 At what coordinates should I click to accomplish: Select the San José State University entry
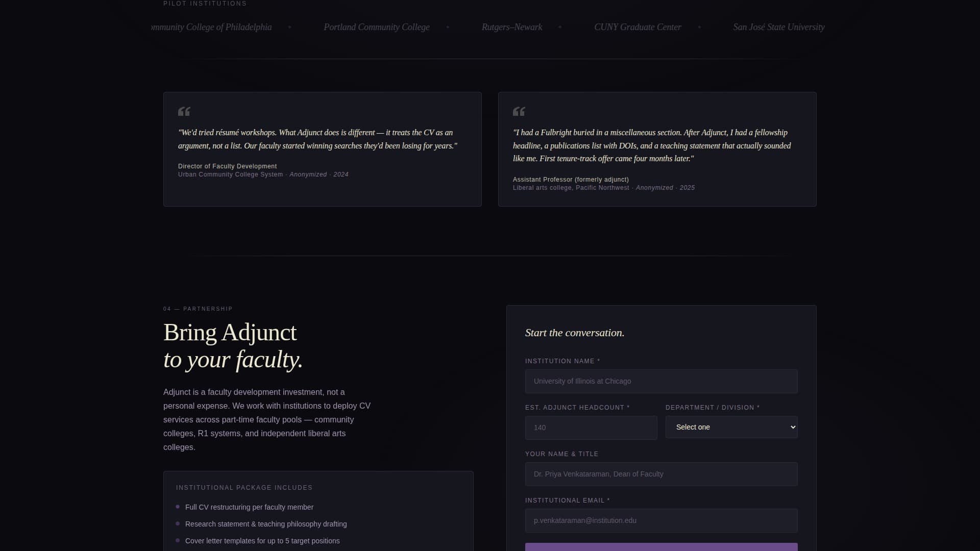point(778,27)
